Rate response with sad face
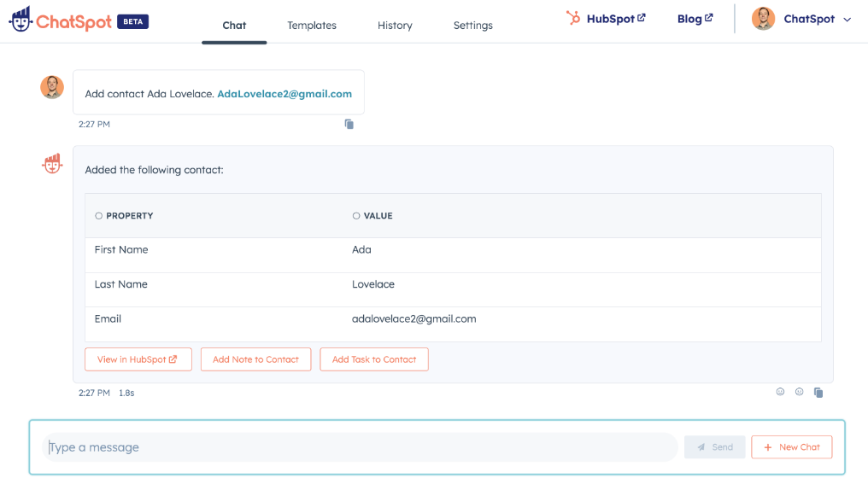Viewport: 868px width, 490px height. click(x=800, y=392)
